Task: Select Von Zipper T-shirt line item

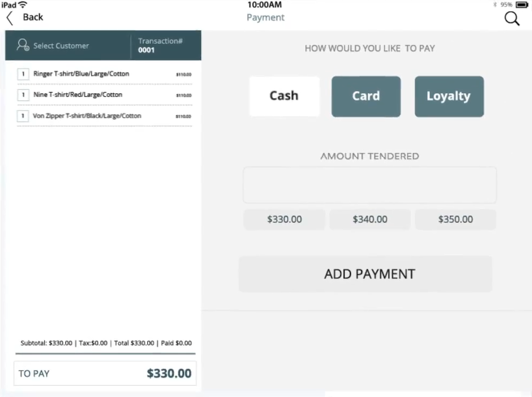Action: (x=87, y=116)
